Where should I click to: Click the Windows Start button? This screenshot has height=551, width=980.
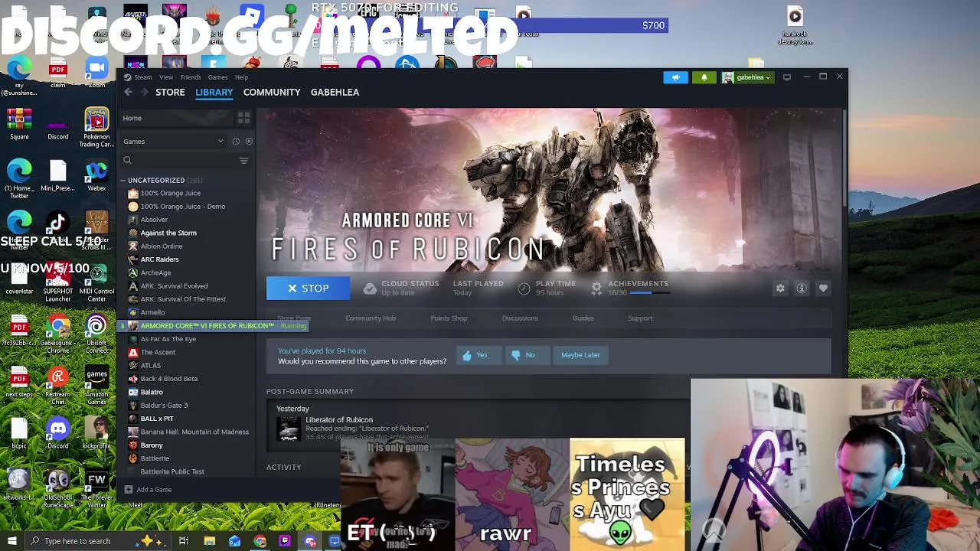click(11, 541)
